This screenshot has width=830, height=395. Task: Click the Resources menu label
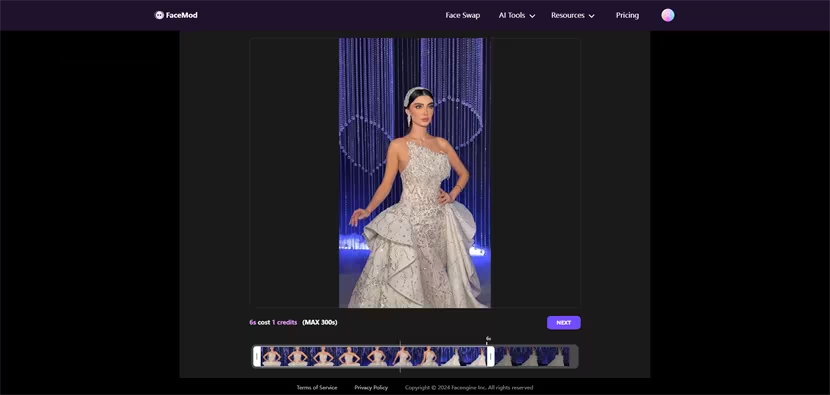point(567,15)
